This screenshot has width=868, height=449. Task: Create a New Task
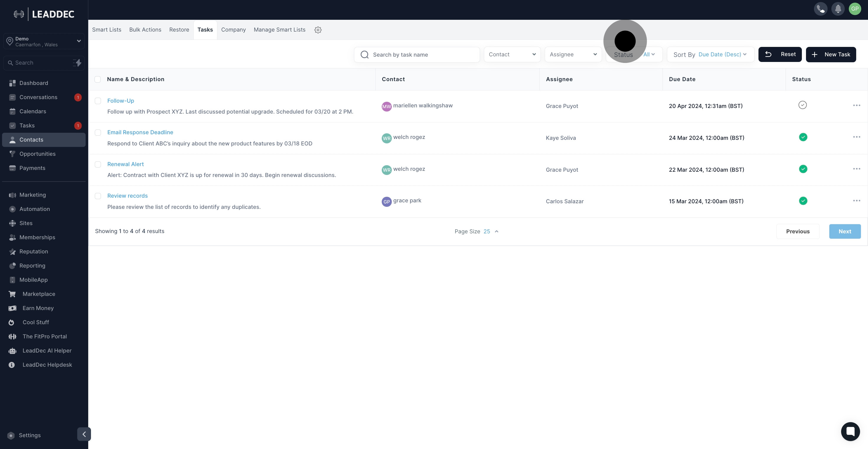coord(831,55)
